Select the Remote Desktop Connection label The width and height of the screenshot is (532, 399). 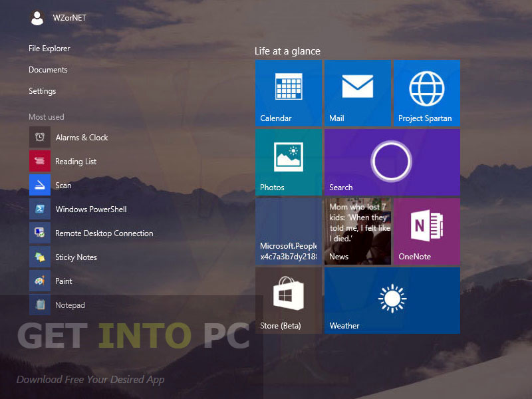coord(104,233)
